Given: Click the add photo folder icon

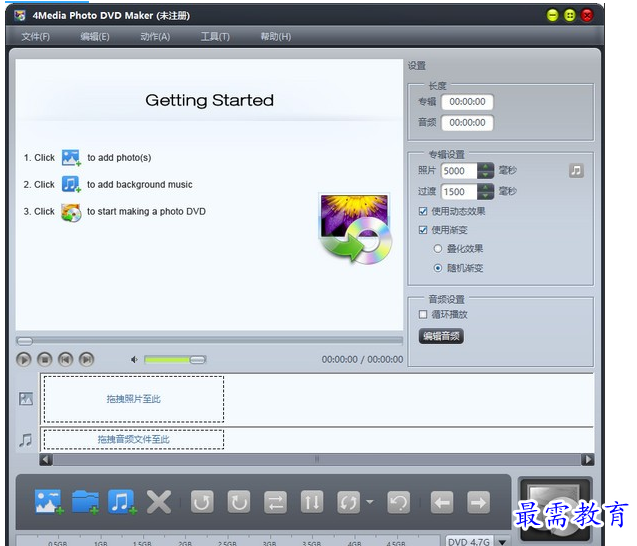Looking at the screenshot, I should [x=85, y=502].
